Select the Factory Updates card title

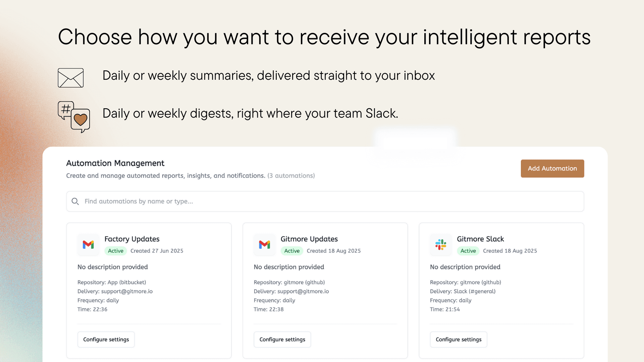tap(132, 239)
